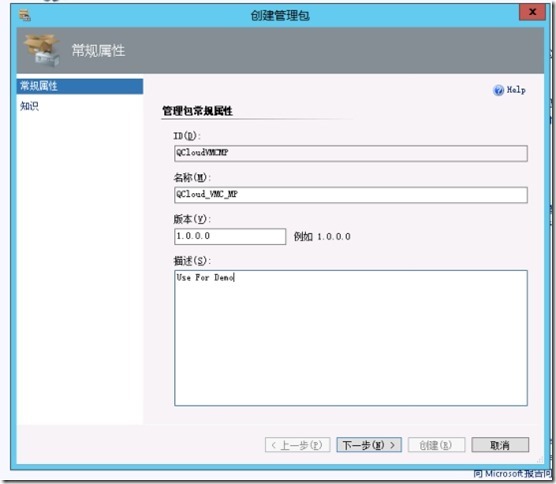Viewport: 556px width, 484px height.
Task: Click the 名称 field containing QCloud_VMC_MP
Action: tap(351, 195)
